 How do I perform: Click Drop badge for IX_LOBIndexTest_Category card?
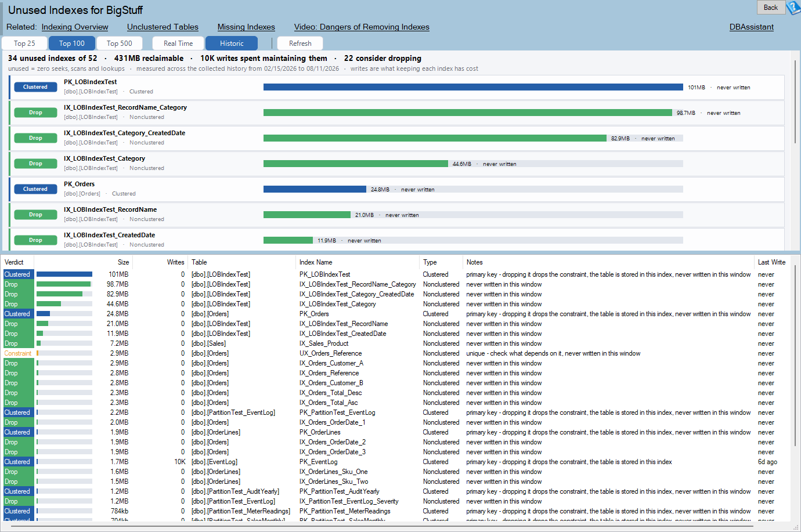(35, 164)
